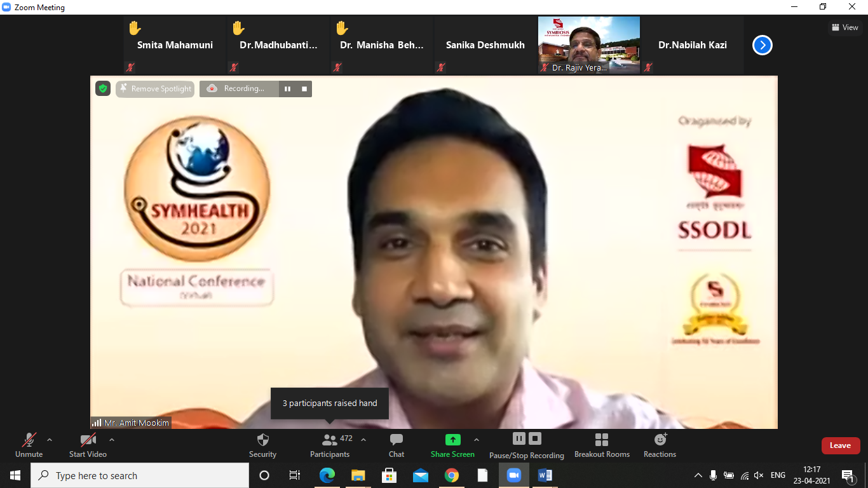Open the Chat panel
Image resolution: width=868 pixels, height=488 pixels.
coord(397,445)
